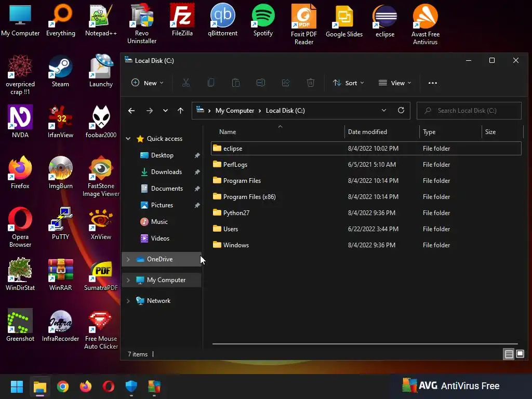Switch to details view icon in status bar
The width and height of the screenshot is (532, 399).
click(x=509, y=354)
